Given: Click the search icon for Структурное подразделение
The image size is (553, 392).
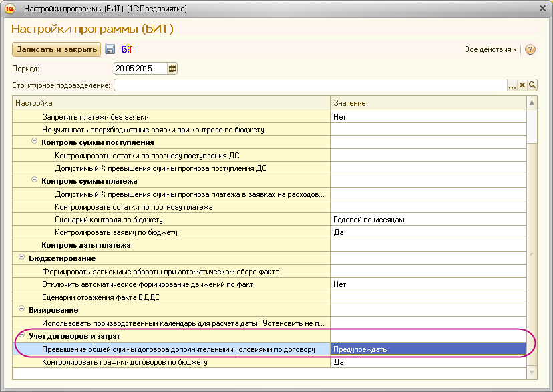Looking at the screenshot, I should pyautogui.click(x=532, y=85).
